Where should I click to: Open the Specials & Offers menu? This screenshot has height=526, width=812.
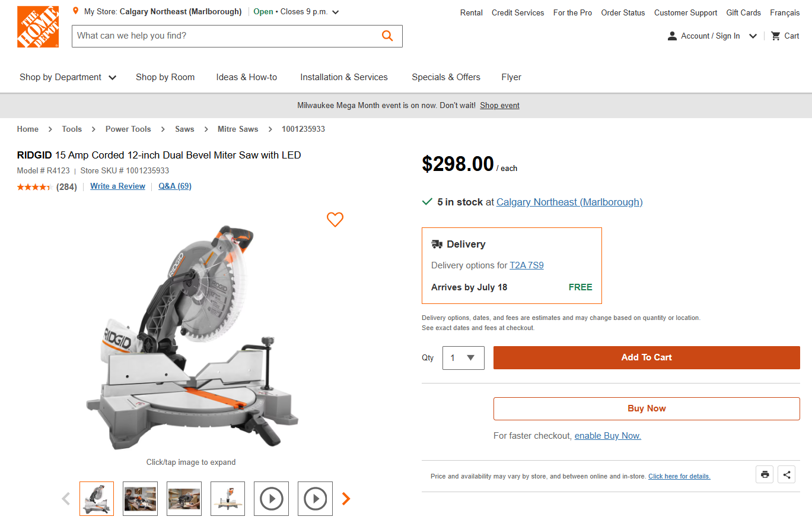[446, 77]
